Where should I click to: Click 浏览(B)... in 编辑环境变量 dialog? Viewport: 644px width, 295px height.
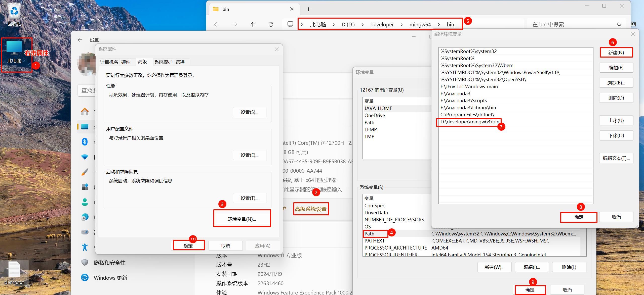pos(616,83)
